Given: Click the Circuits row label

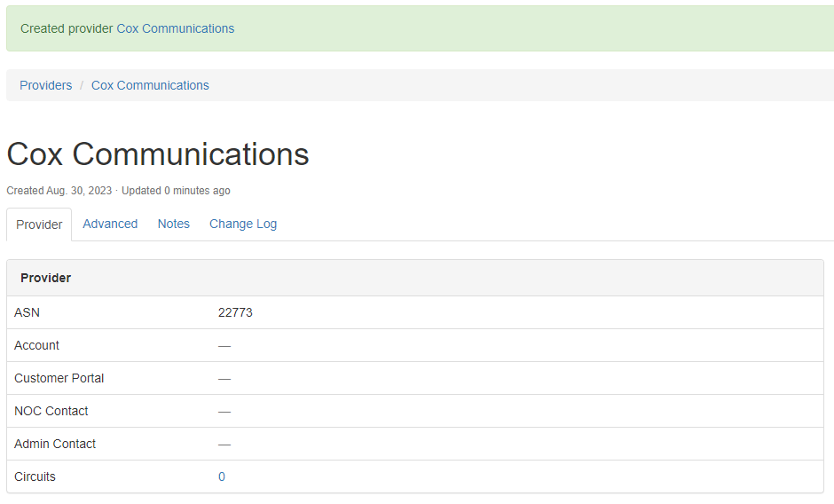Looking at the screenshot, I should (35, 476).
